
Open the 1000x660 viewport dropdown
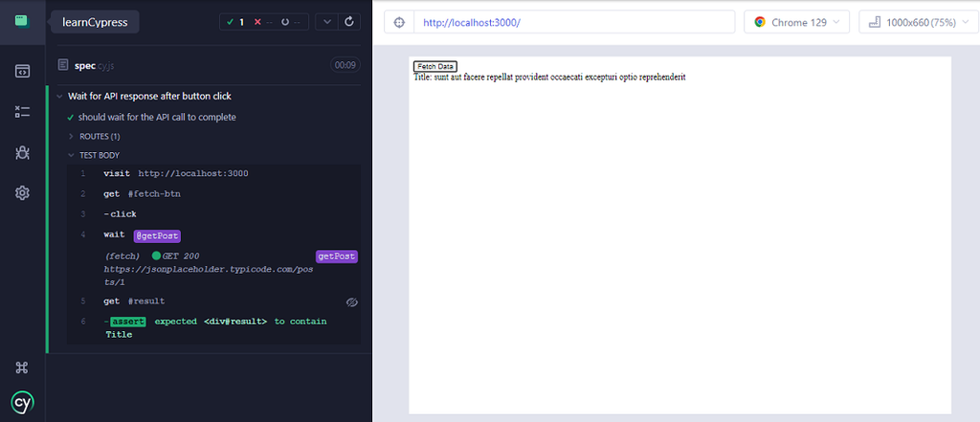point(920,22)
